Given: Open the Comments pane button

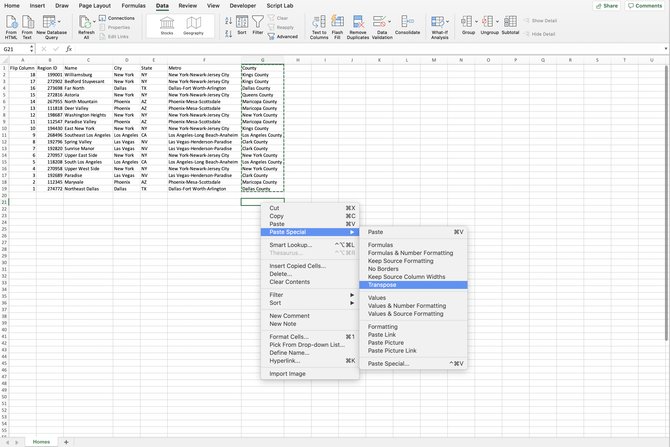Looking at the screenshot, I should point(646,5).
